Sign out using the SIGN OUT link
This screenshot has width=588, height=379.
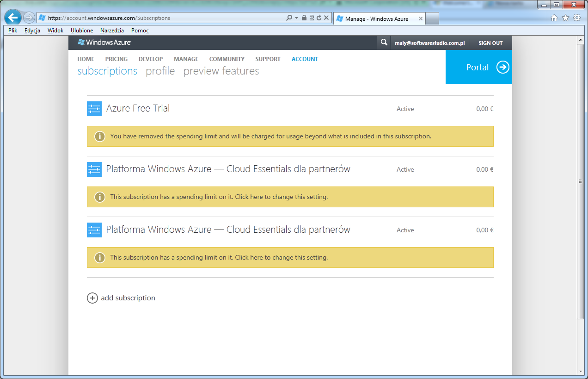[490, 43]
